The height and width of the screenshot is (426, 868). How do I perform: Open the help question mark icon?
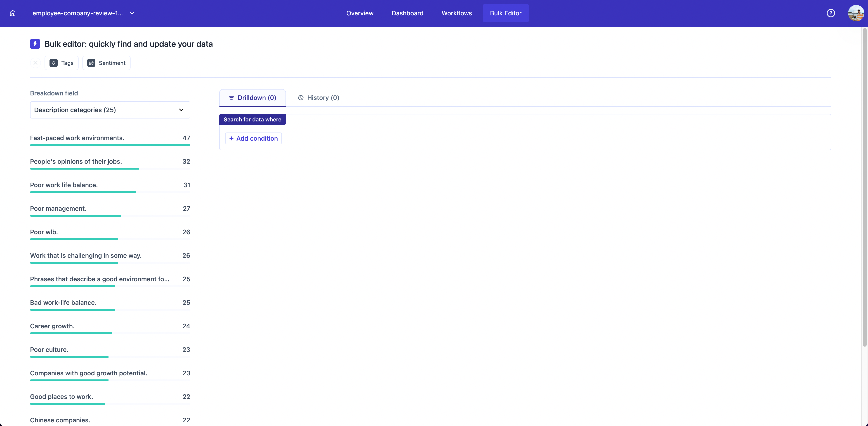point(831,13)
